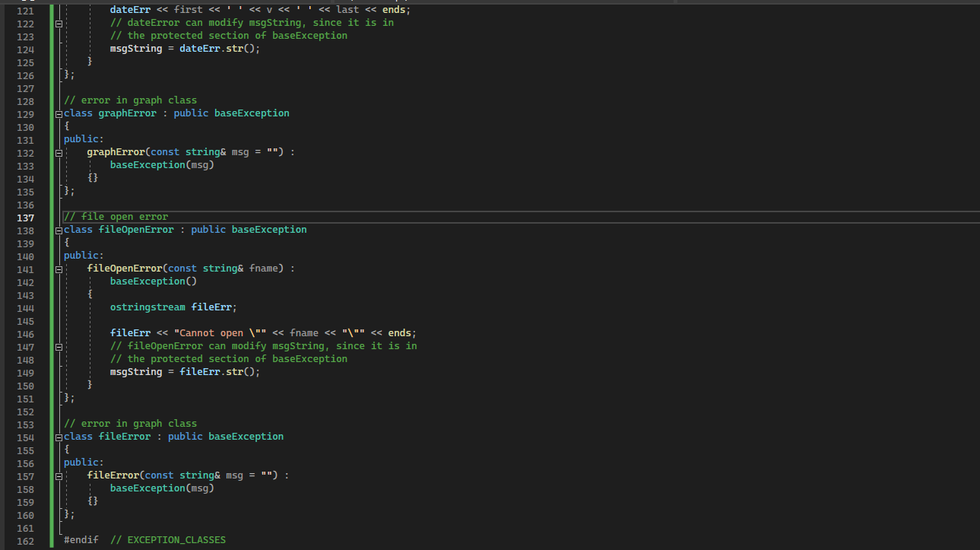Collapse the fileOpenError constructor fold region
This screenshot has height=550, width=980.
coord(58,268)
